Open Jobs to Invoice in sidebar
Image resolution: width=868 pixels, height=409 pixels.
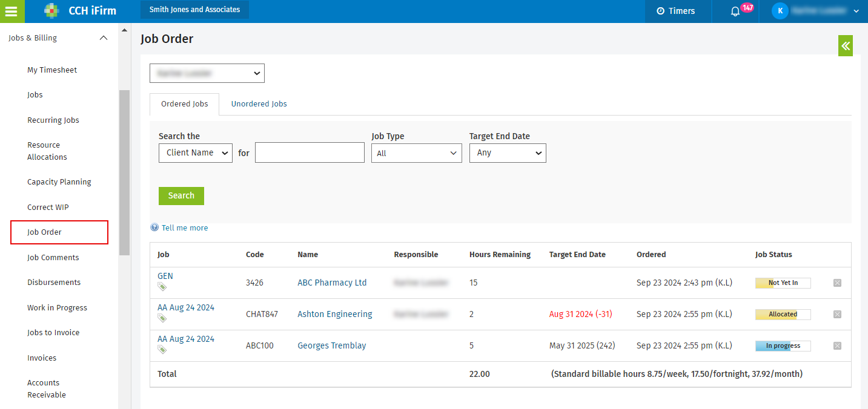tap(53, 333)
